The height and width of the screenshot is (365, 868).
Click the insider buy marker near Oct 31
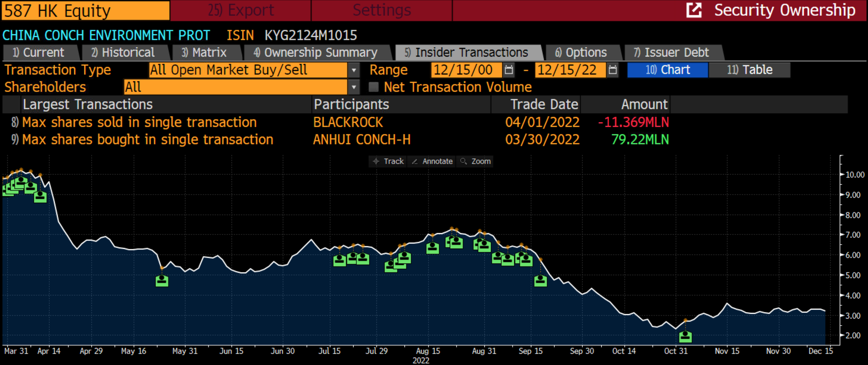point(685,336)
